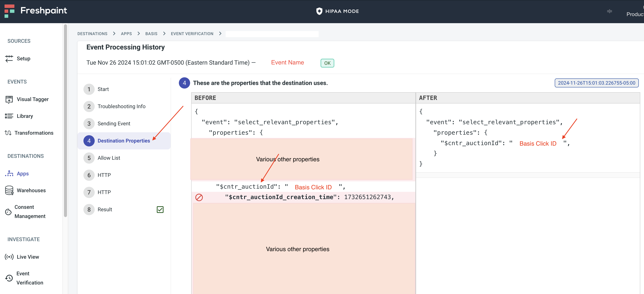Click the Live View broadcast icon
This screenshot has height=294, width=644.
tap(9, 257)
